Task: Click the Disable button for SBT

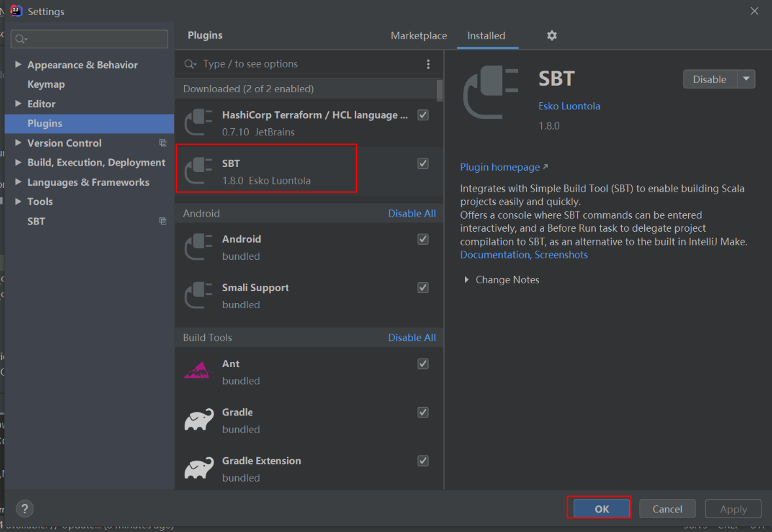Action: (710, 79)
